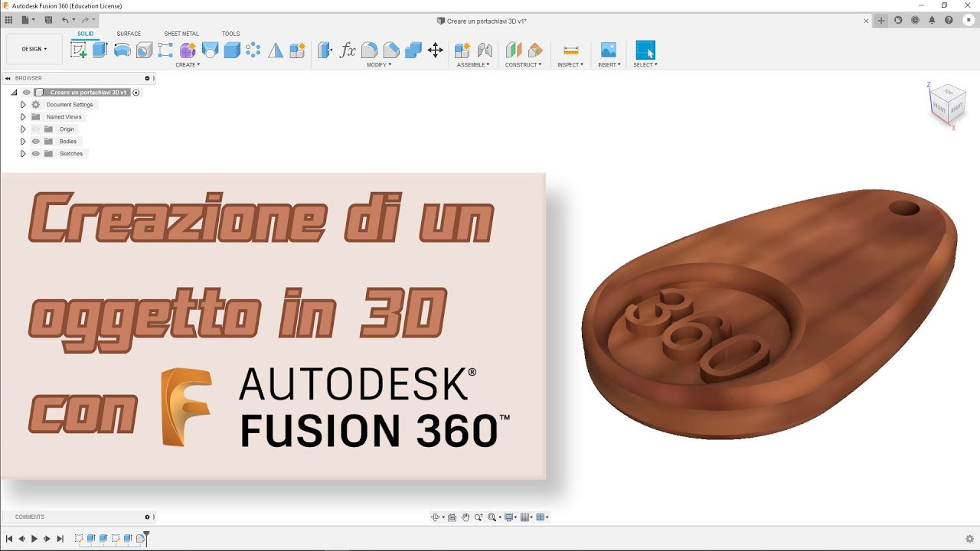Open the MODIFY dropdown menu
This screenshot has width=980, height=551.
[379, 65]
